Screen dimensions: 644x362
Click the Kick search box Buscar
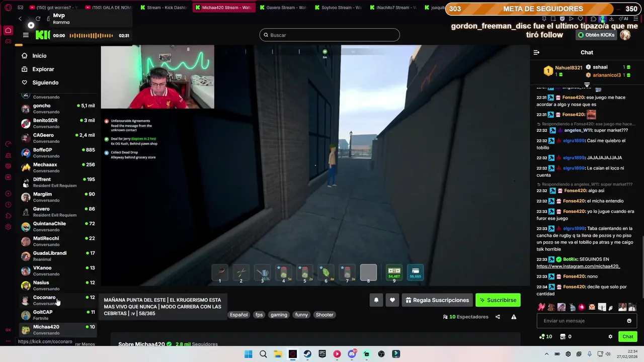[330, 35]
